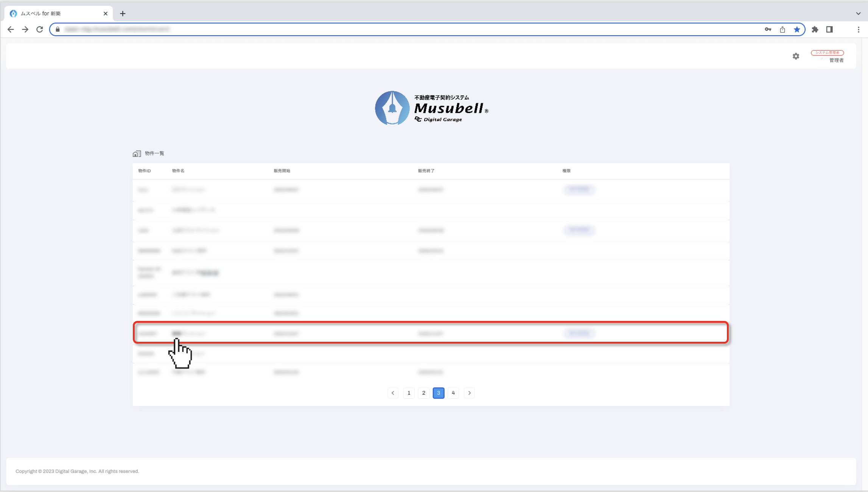
Task: Open the settings gear icon
Action: point(796,56)
